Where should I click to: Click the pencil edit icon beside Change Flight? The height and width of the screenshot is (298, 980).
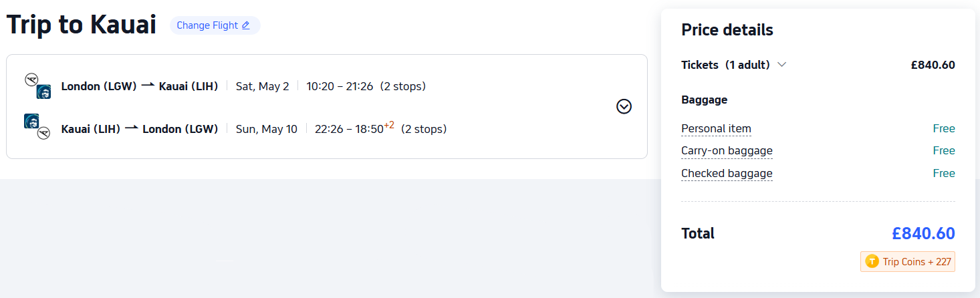click(245, 25)
